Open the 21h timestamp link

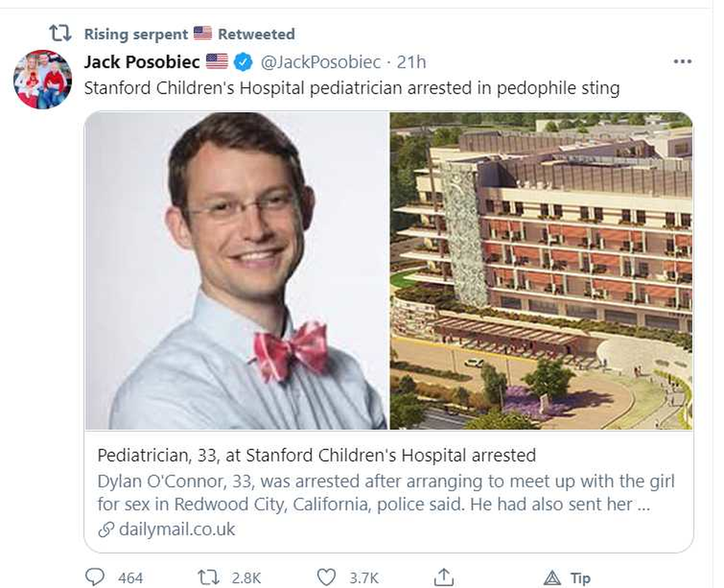411,62
